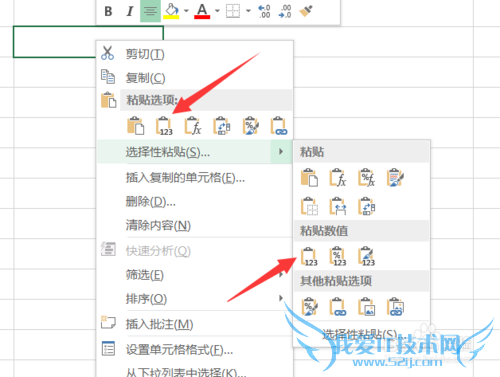This screenshot has height=377, width=500.
Task: Click decrease decimal icon
Action: pyautogui.click(x=285, y=11)
